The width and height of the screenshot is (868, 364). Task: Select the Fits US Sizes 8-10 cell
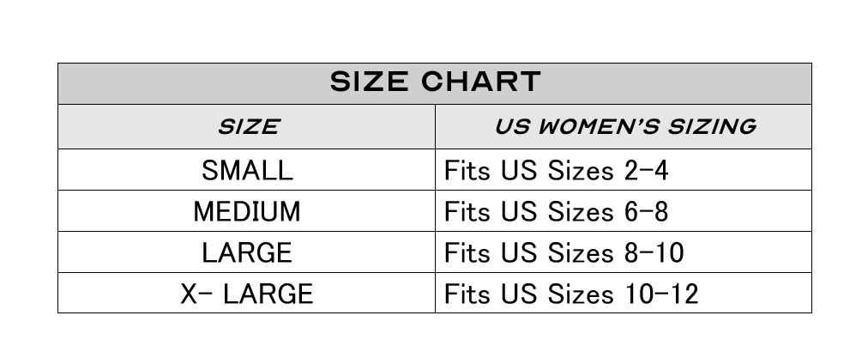tap(624, 252)
